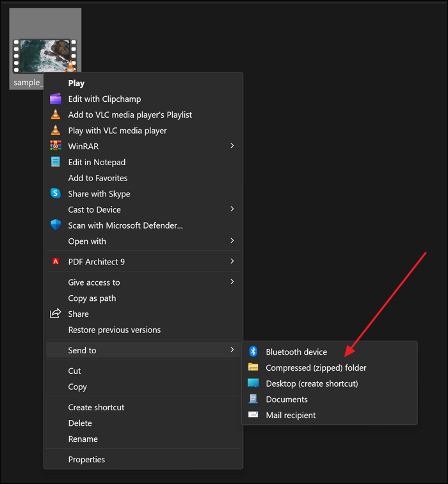Click the Clipchamp icon in context menu
The height and width of the screenshot is (484, 448).
(x=56, y=99)
